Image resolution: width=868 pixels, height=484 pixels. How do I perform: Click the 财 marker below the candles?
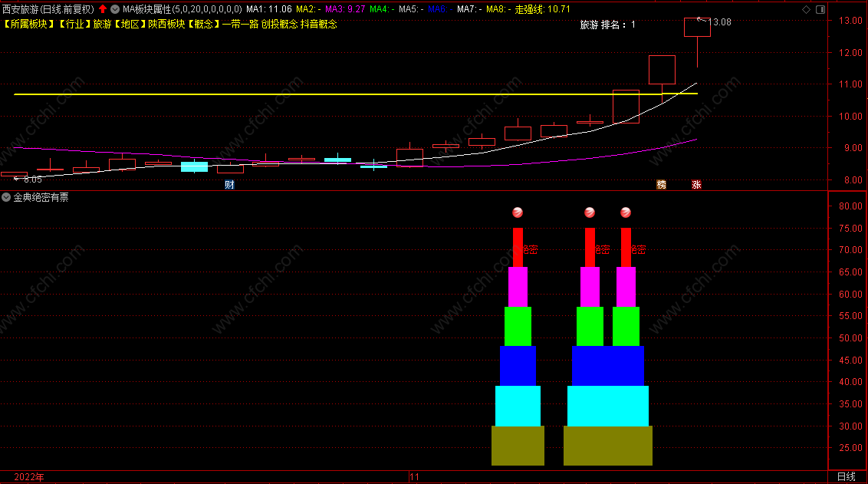click(x=230, y=184)
